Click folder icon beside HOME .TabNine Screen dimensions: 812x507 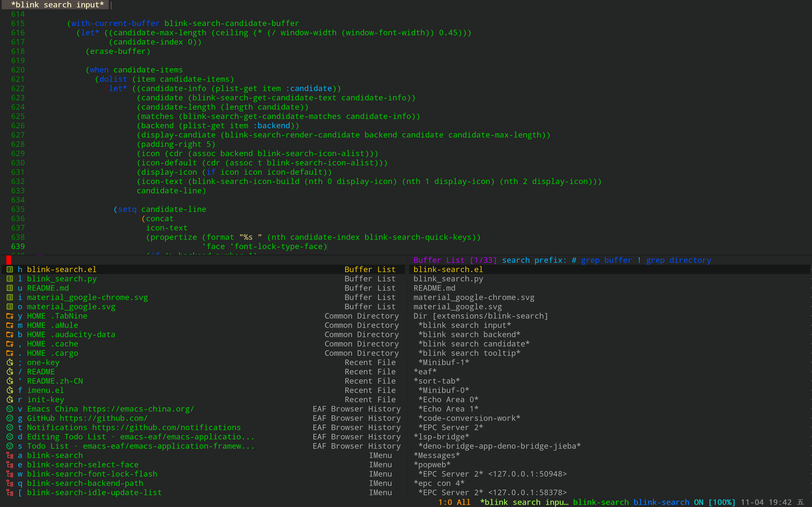pyautogui.click(x=10, y=316)
